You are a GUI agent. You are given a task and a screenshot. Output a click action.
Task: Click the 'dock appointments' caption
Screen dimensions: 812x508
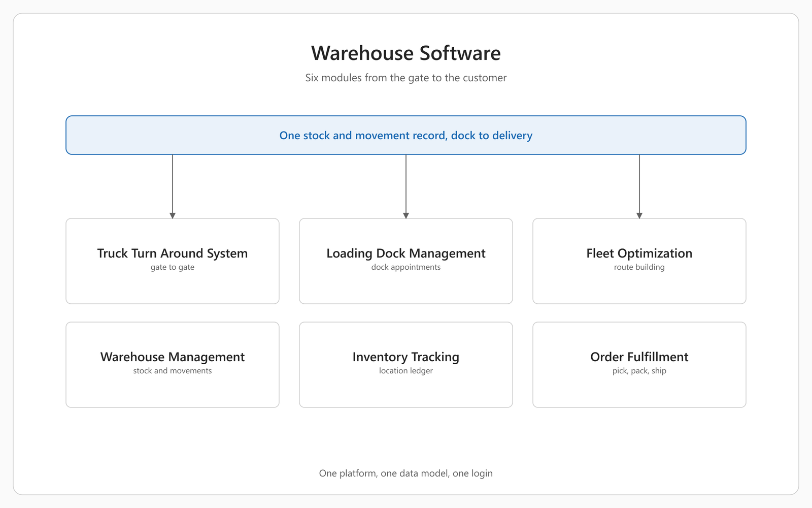pos(406,267)
